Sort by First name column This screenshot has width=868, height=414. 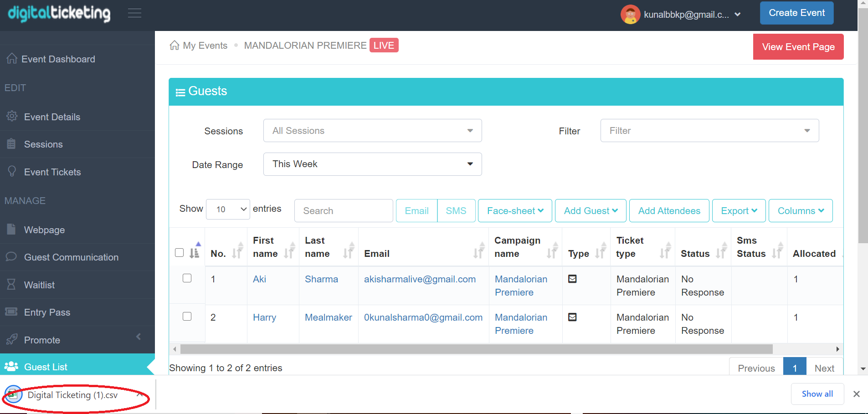click(x=289, y=250)
